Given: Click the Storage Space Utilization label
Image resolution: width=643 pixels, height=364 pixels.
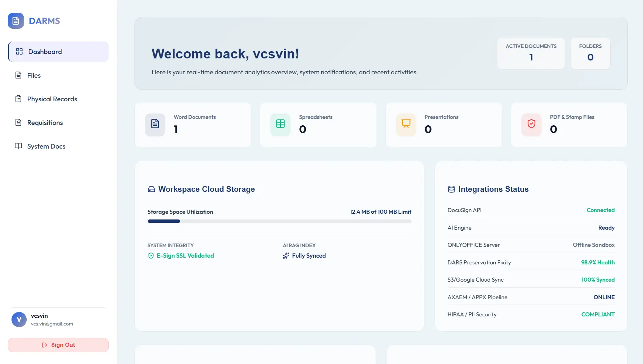Looking at the screenshot, I should pos(180,212).
